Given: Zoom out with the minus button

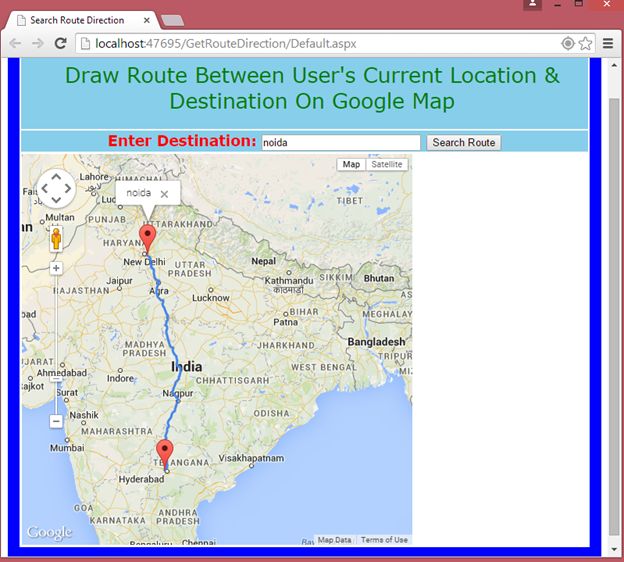Looking at the screenshot, I should coord(56,422).
